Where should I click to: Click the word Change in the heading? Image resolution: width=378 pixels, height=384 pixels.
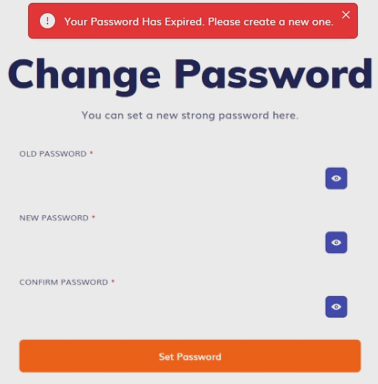[x=84, y=75]
